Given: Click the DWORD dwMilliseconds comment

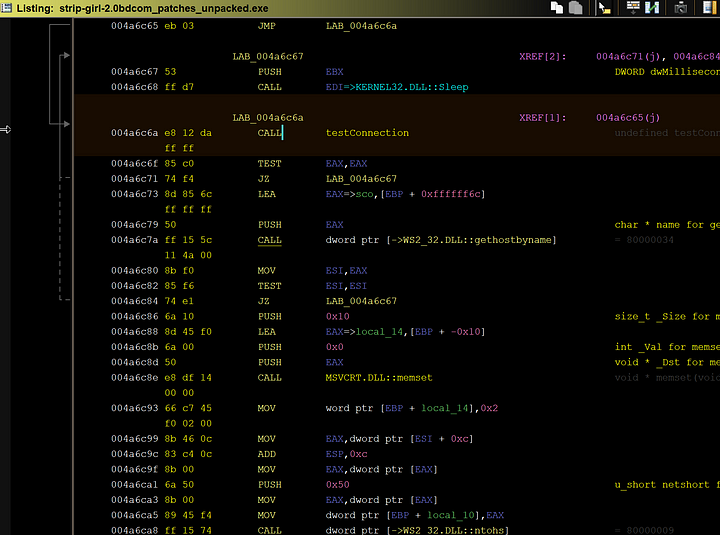Looking at the screenshot, I should tap(667, 72).
